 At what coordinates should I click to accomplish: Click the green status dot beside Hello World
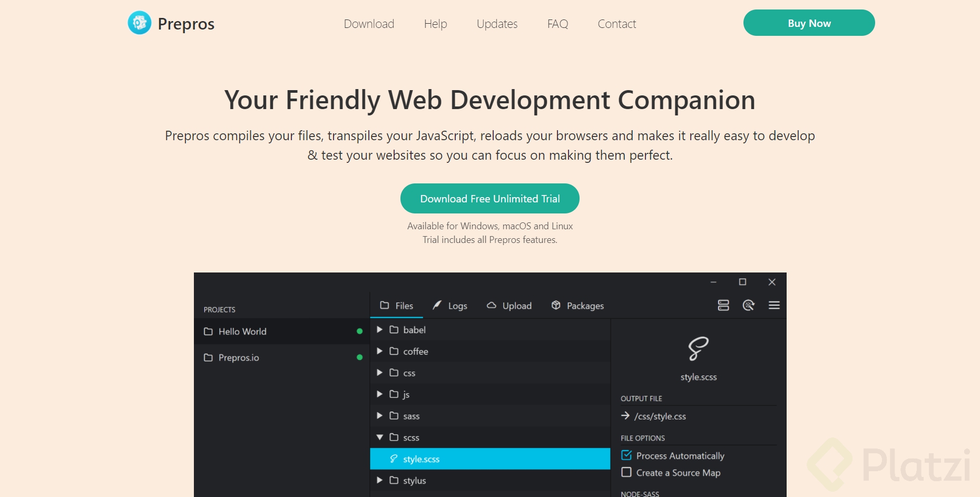[359, 331]
